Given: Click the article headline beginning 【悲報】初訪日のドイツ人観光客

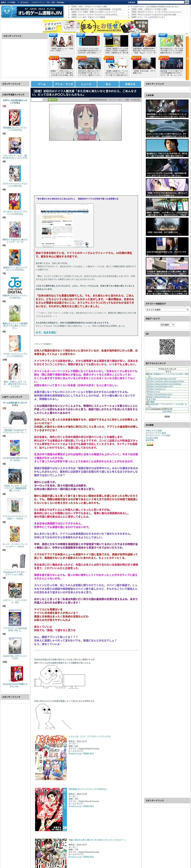Looking at the screenshot, I should click(x=84, y=93).
